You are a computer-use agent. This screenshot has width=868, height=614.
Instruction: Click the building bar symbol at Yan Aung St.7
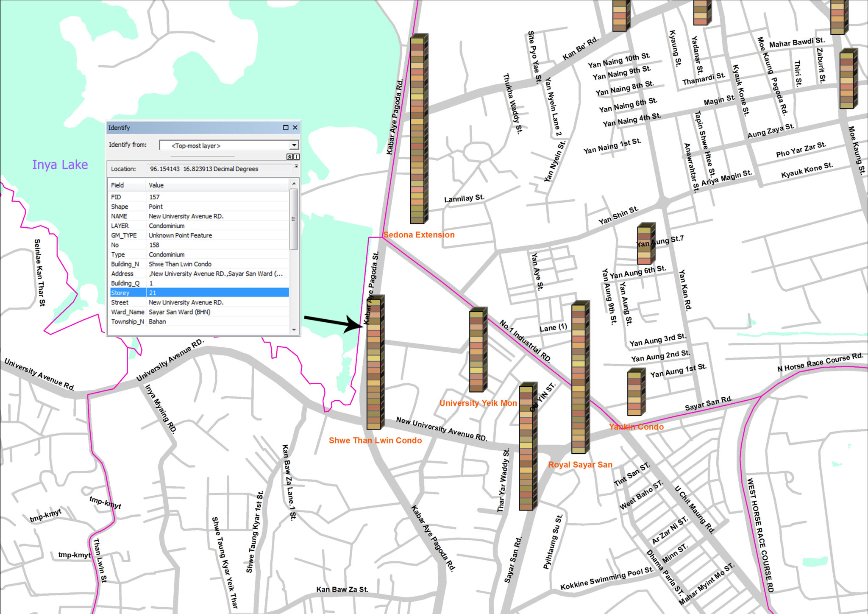[x=646, y=243]
